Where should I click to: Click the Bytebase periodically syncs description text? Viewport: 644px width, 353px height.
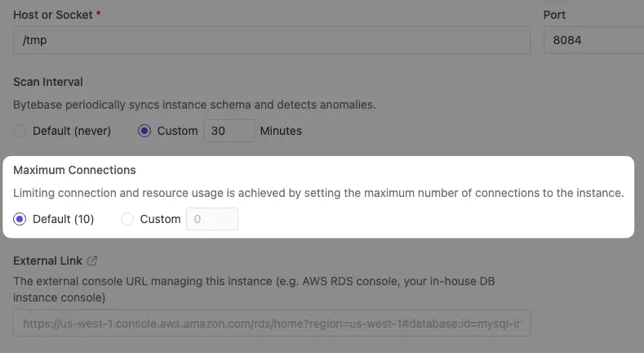pyautogui.click(x=194, y=105)
